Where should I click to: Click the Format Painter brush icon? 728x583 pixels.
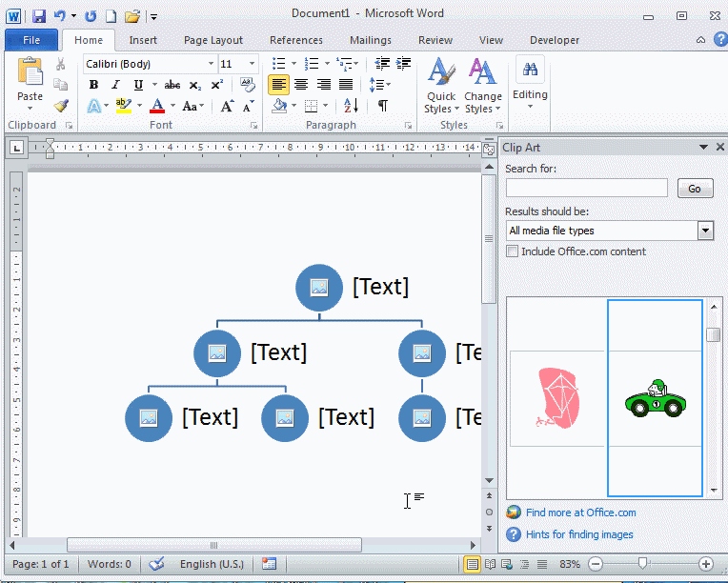tap(61, 106)
